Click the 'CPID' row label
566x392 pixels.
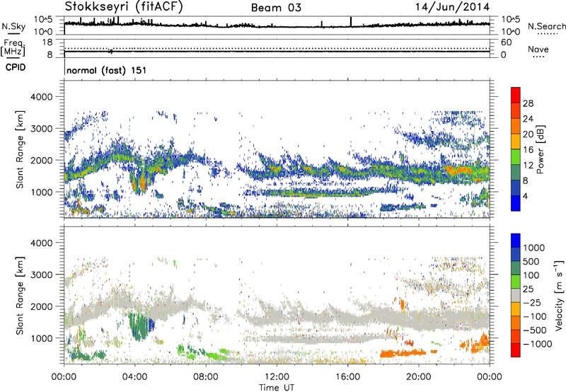click(16, 67)
